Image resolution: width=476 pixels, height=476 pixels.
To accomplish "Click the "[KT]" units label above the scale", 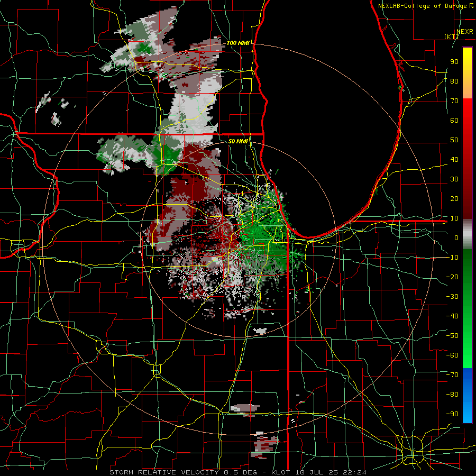I will pos(451,36).
